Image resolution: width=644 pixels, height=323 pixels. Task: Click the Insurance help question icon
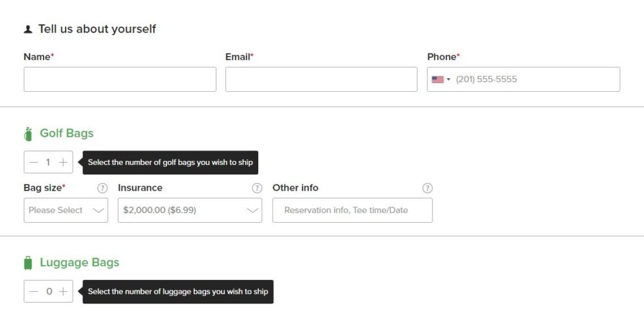(x=257, y=188)
